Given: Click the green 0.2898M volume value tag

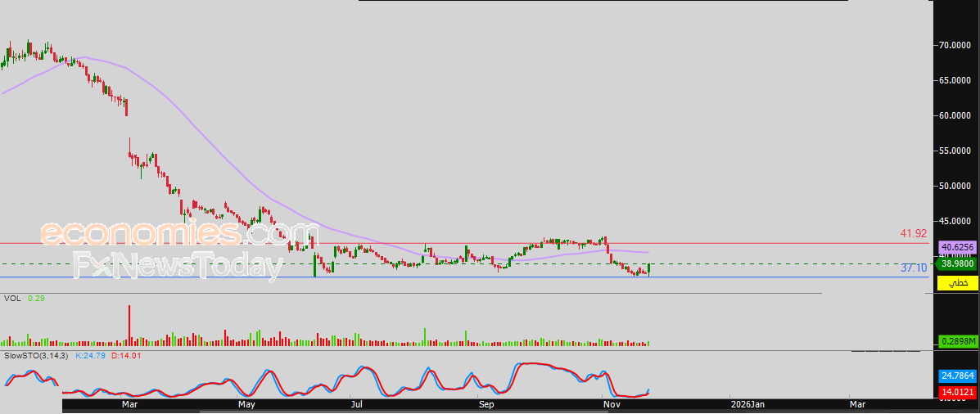Looking at the screenshot, I should pyautogui.click(x=956, y=340).
